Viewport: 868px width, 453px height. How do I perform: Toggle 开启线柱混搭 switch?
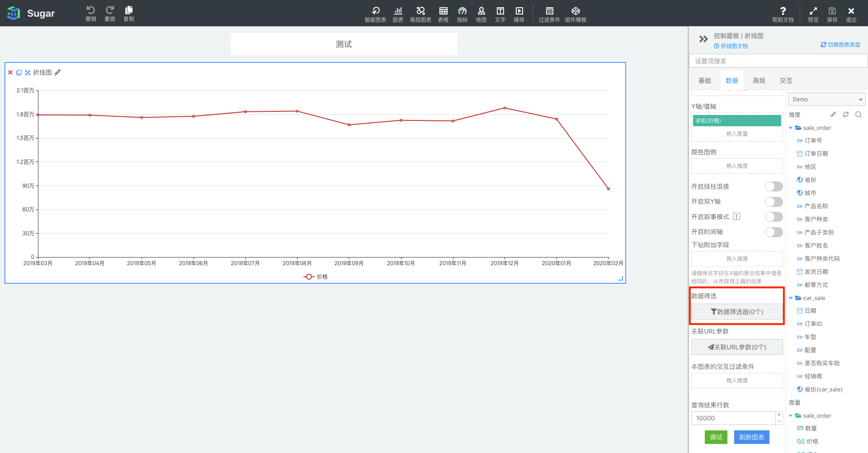(x=774, y=186)
